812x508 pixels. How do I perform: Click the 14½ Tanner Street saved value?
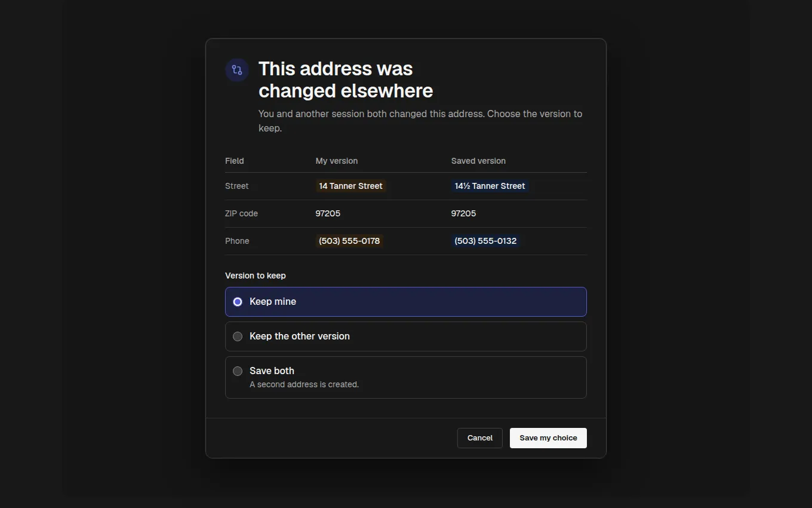490,186
